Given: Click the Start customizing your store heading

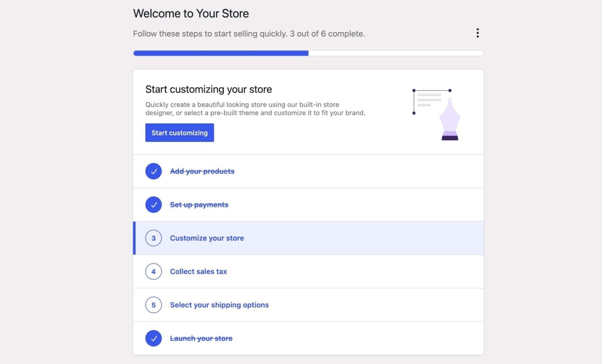Looking at the screenshot, I should click(x=209, y=89).
